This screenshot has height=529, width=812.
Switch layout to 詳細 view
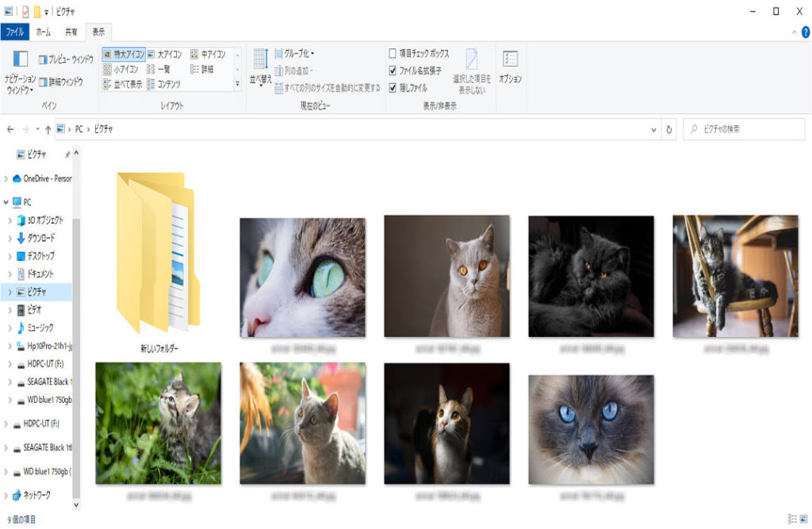[201, 69]
